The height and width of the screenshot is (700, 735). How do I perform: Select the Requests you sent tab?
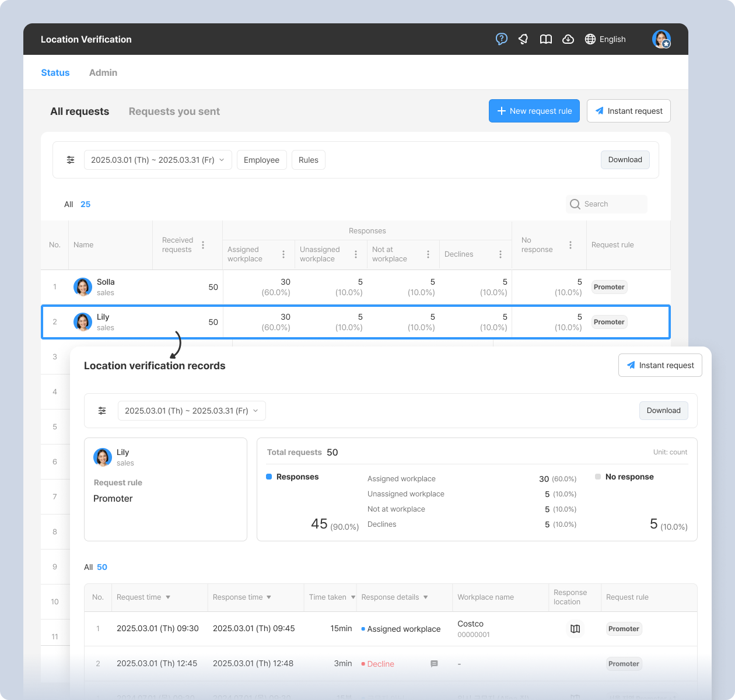tap(174, 111)
